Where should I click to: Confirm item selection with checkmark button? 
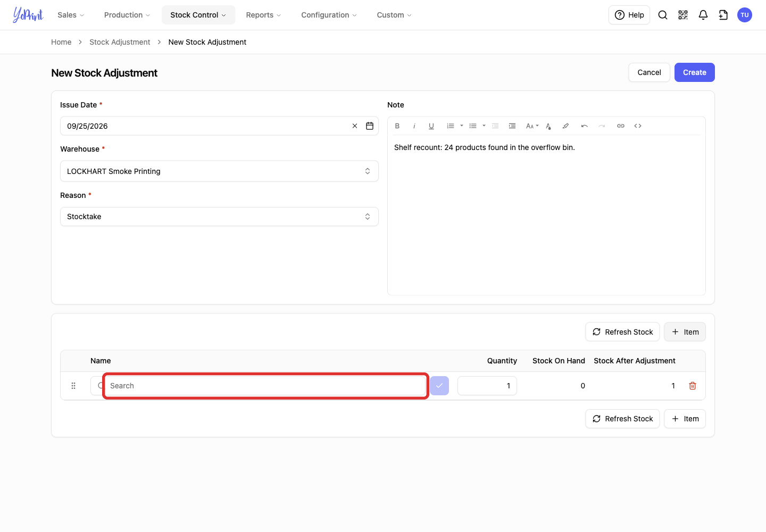pos(439,386)
